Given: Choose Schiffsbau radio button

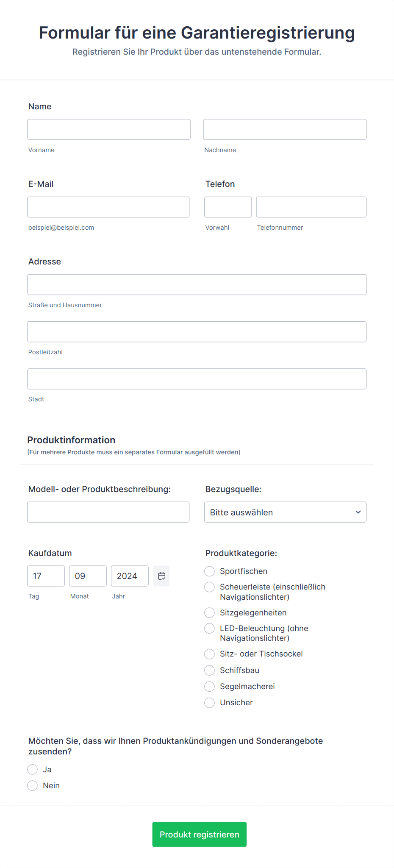Looking at the screenshot, I should pos(209,670).
